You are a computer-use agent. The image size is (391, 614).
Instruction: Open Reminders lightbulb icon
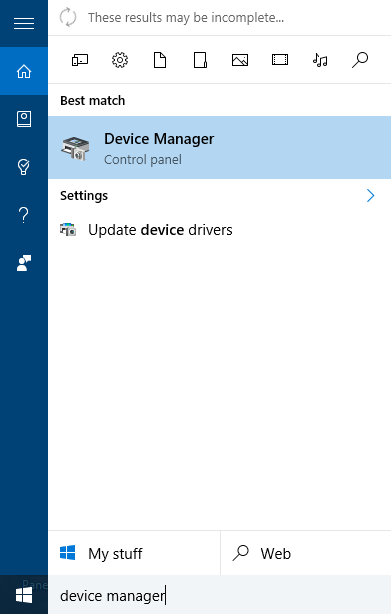[24, 167]
